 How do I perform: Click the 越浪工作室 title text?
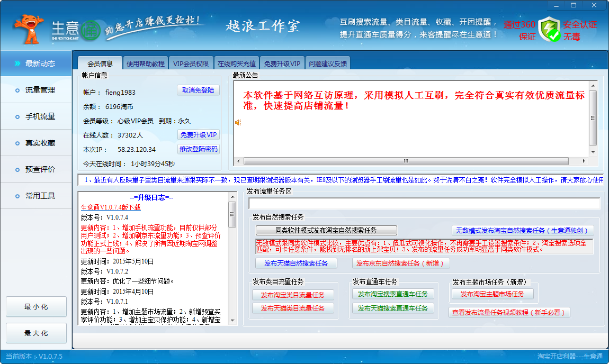[x=263, y=26]
